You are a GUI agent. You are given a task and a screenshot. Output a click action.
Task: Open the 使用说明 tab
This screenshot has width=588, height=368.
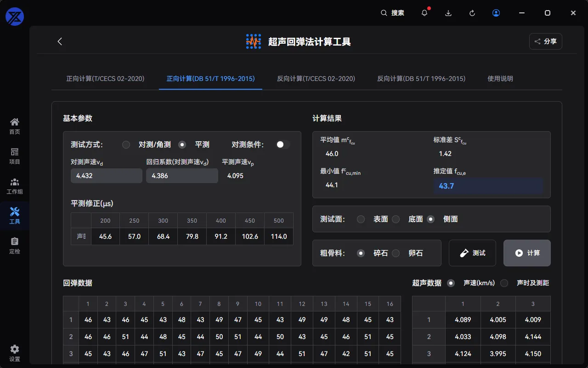pyautogui.click(x=500, y=79)
